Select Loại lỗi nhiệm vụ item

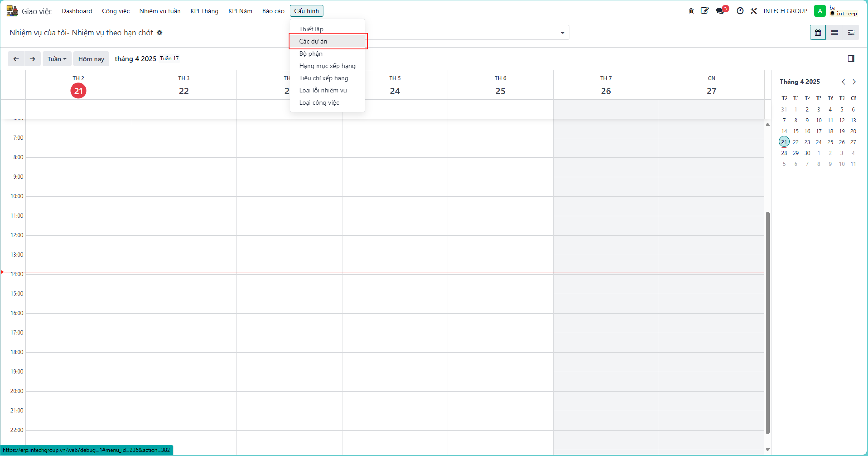[328, 90]
